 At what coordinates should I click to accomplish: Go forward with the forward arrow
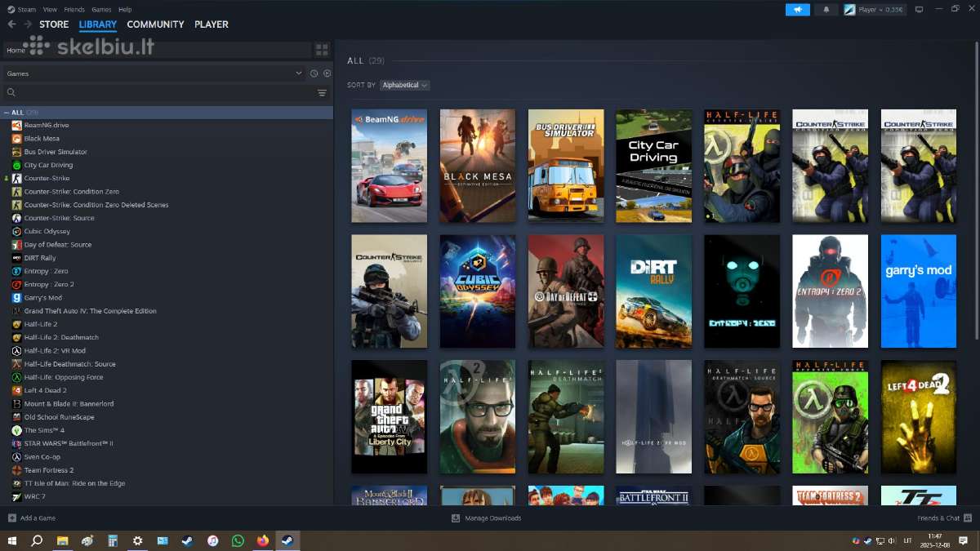point(28,24)
